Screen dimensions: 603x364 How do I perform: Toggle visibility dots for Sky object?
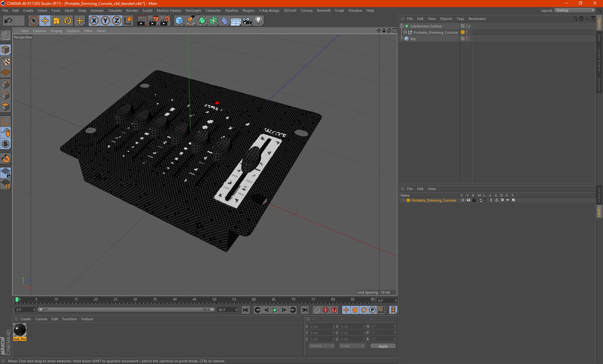coord(467,39)
